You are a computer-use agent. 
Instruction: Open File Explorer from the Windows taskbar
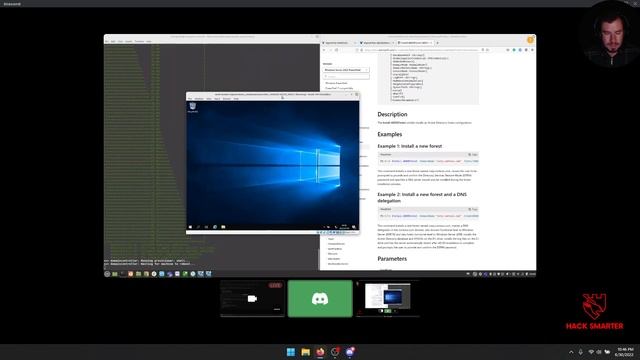pos(305,352)
